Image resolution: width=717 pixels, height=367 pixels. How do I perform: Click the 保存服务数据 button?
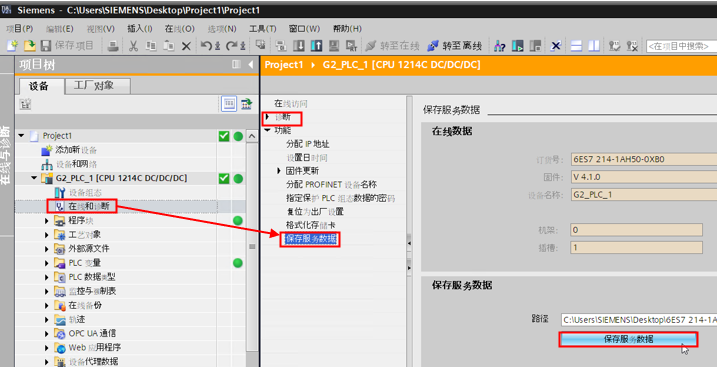[x=628, y=339]
